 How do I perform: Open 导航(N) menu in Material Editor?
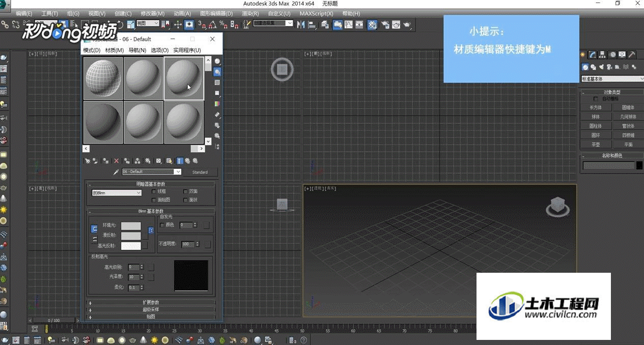[137, 50]
